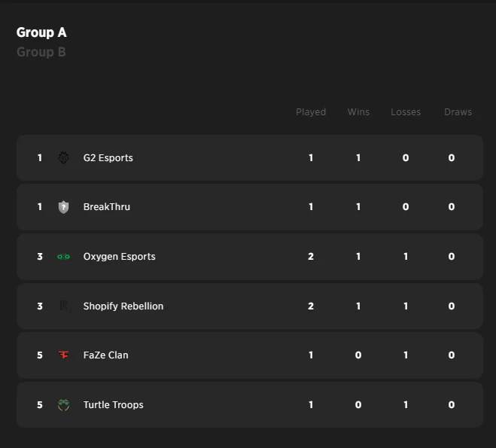Viewport: 496px width, 448px height.
Task: Click BreakThru wins value
Action: (358, 207)
